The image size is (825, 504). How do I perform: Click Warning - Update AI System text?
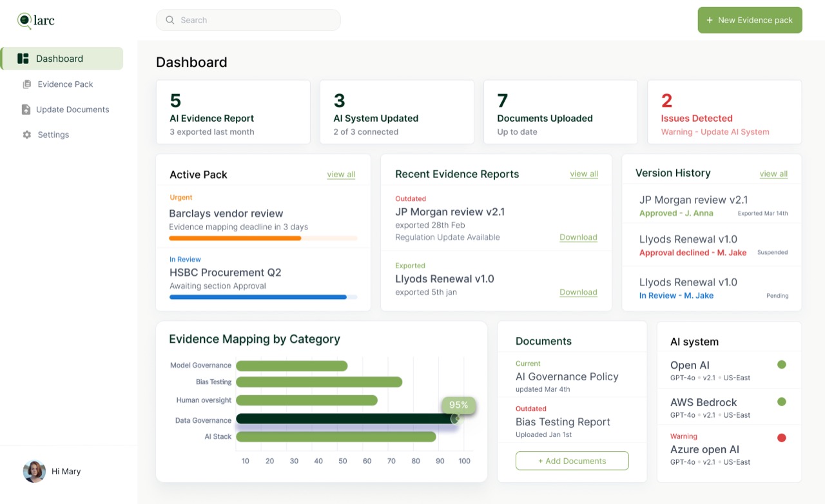(715, 132)
